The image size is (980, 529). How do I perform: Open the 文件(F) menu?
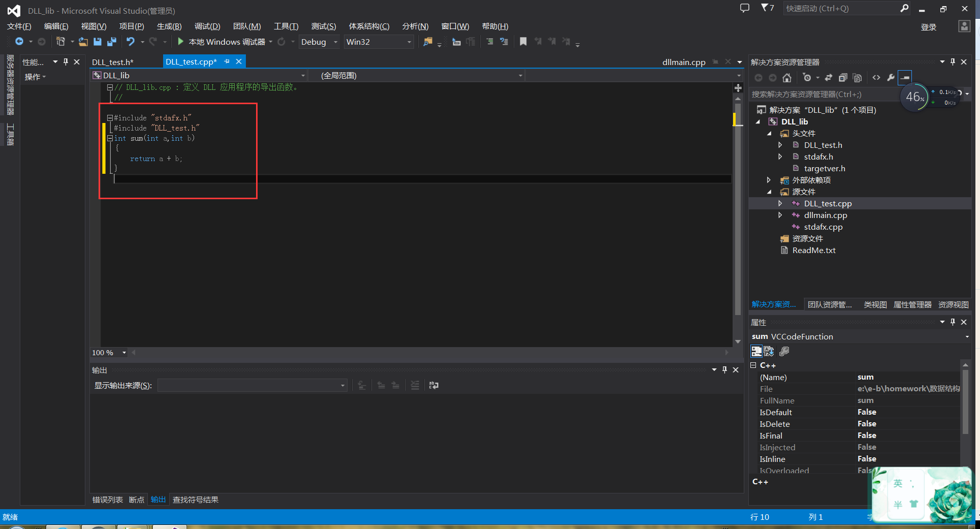[x=19, y=26]
